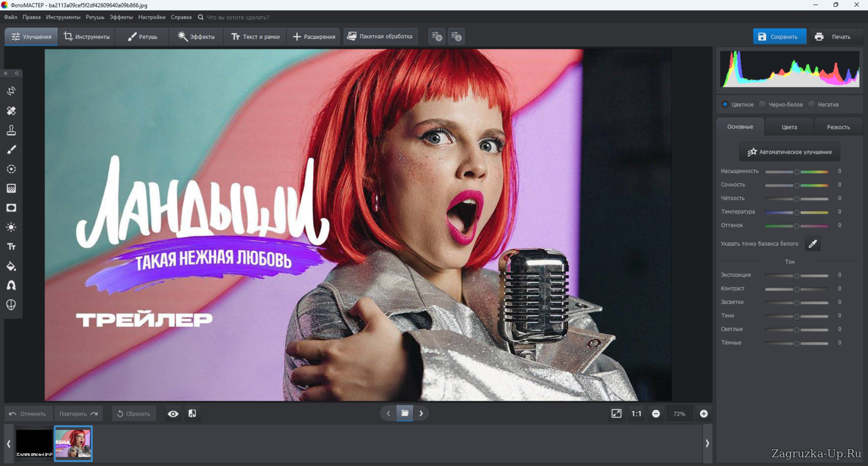Open the folder icon between navigation arrows
Viewport: 868px width, 466px height.
404,413
